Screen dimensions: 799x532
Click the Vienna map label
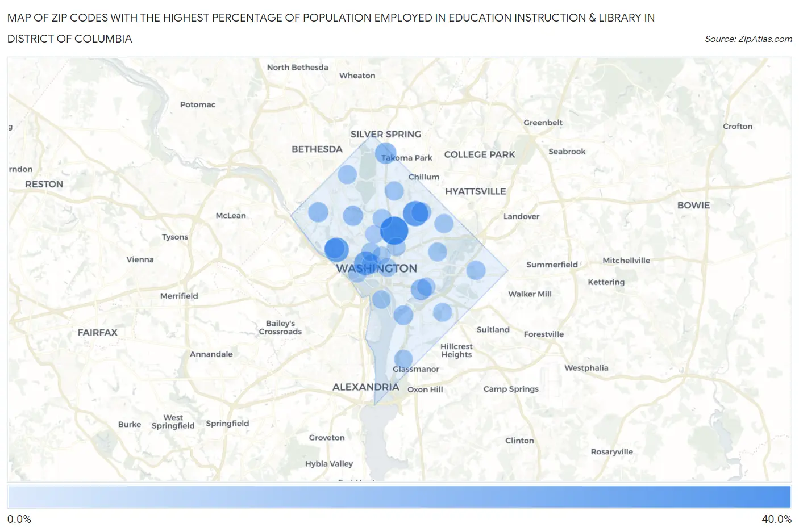(x=140, y=259)
